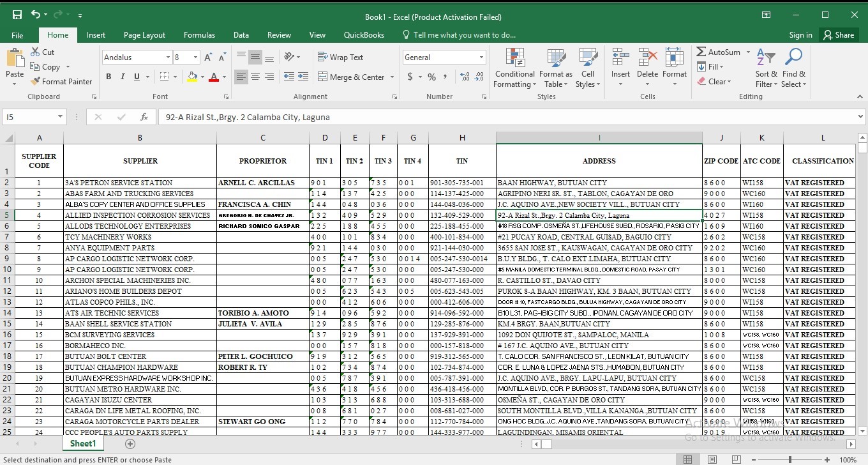Decrease indent icon in Alignment group
868x465 pixels.
[288, 77]
